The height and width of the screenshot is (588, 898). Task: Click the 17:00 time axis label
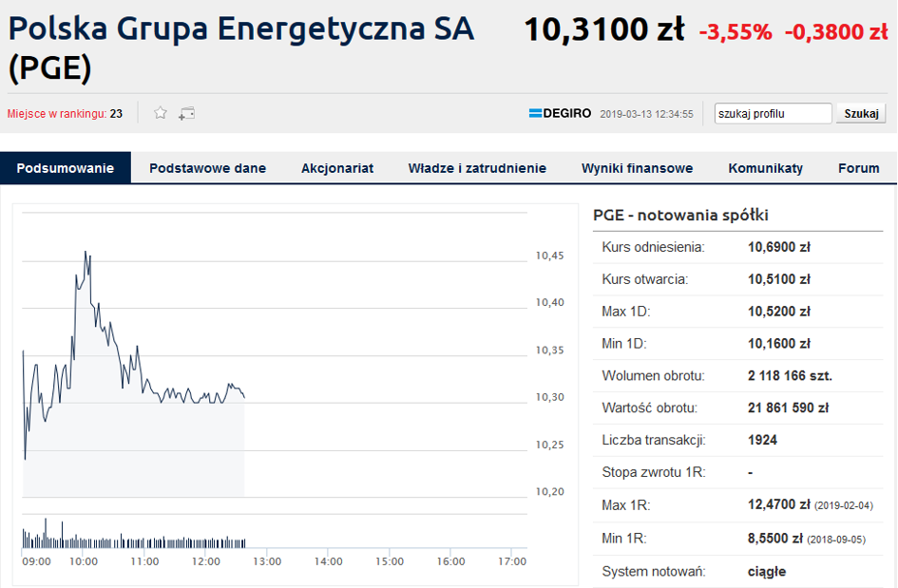512,561
